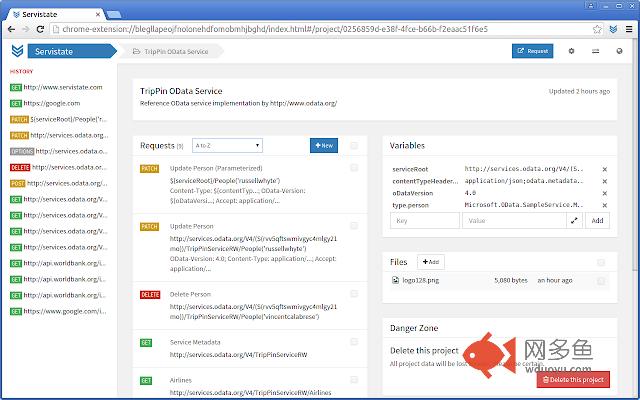Open the A to Z sort dropdown
The width and height of the screenshot is (640, 400).
coord(227,145)
